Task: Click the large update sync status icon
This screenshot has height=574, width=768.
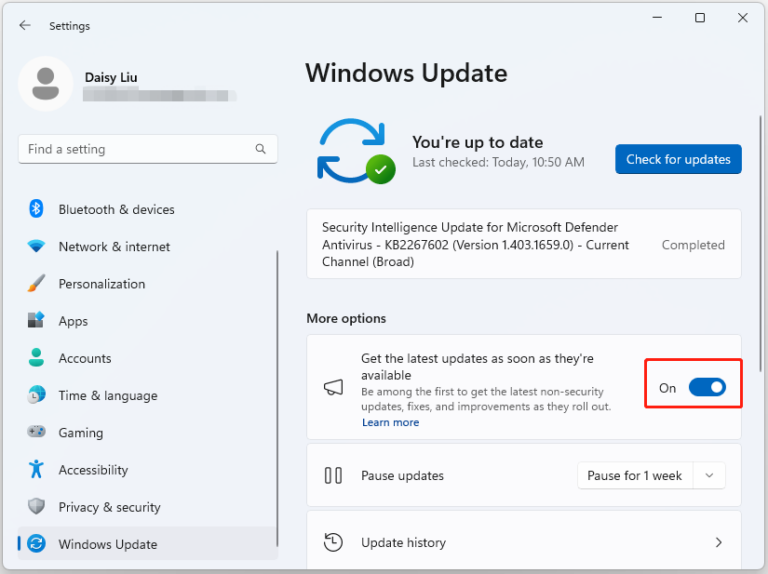Action: click(x=356, y=151)
